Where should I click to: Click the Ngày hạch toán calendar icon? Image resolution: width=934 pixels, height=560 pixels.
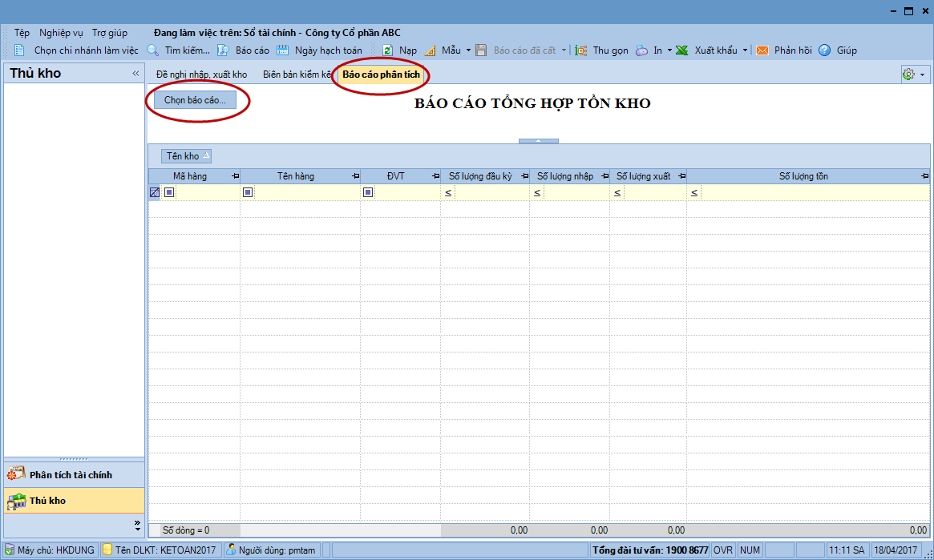click(x=282, y=50)
